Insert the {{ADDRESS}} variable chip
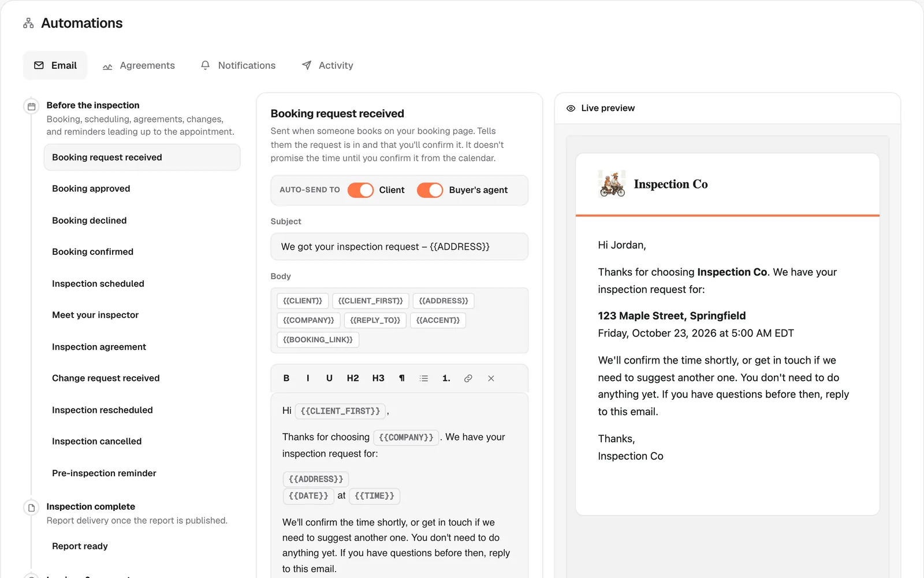 (444, 301)
